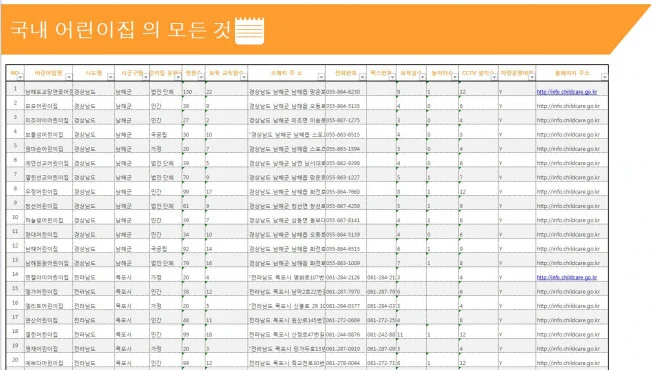The width and height of the screenshot is (652, 370).
Task: Select the 경상남도 province cell in row 1
Action: pyautogui.click(x=94, y=89)
